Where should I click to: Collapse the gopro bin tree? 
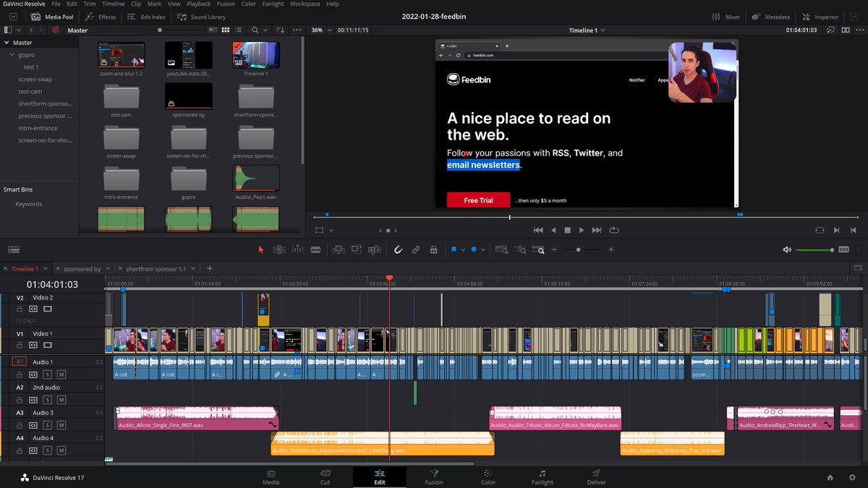click(x=12, y=55)
